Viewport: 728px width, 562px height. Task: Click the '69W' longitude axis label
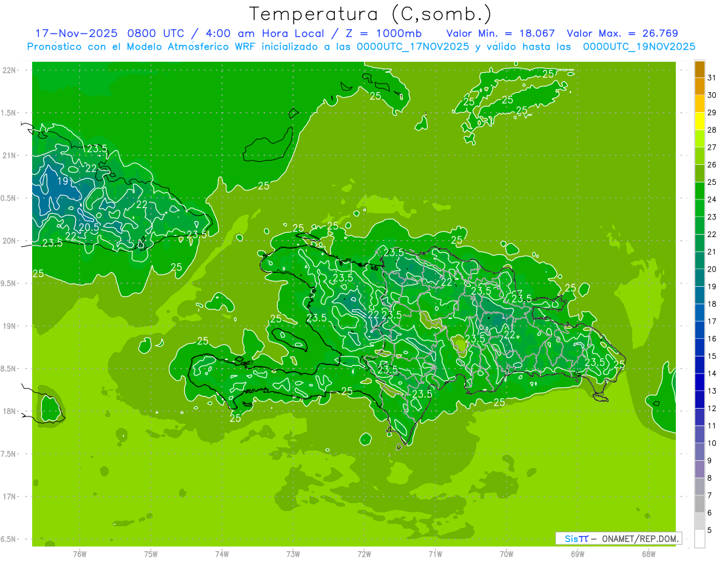pyautogui.click(x=578, y=554)
